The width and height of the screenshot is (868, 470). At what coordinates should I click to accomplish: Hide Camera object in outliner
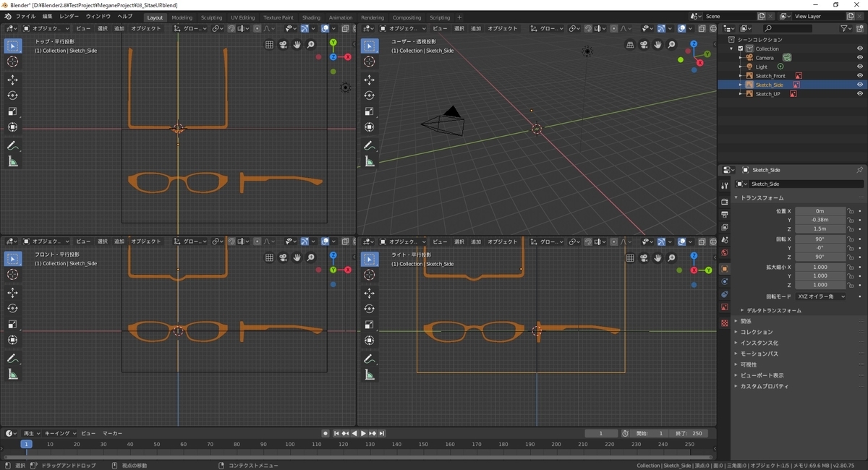(x=860, y=57)
